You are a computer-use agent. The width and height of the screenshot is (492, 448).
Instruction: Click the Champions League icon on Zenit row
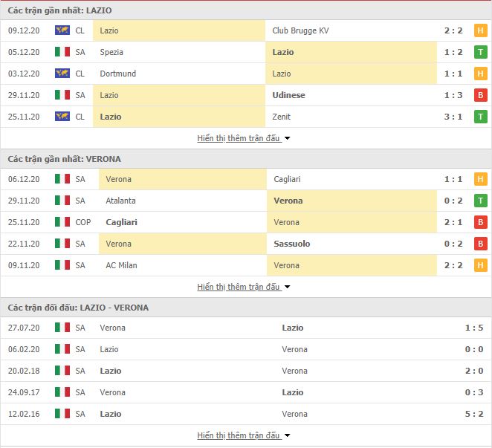tap(62, 117)
